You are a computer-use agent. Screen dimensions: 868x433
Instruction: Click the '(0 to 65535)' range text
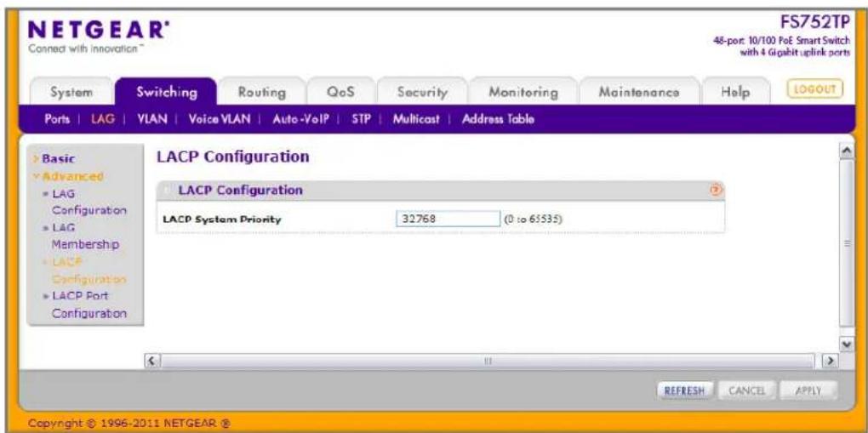pos(533,219)
